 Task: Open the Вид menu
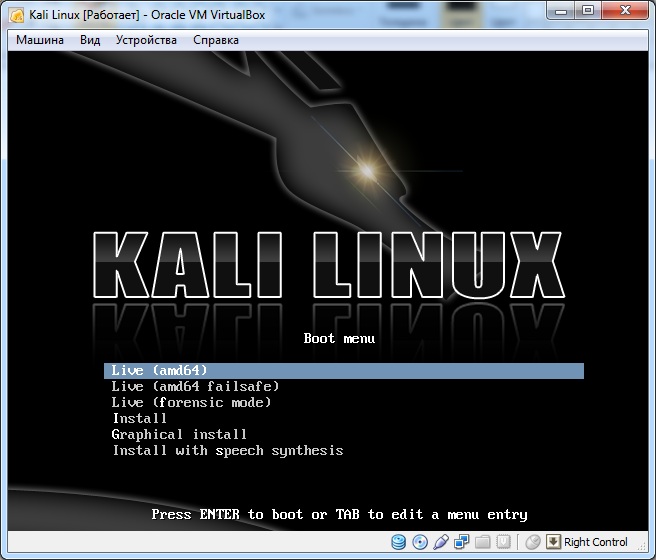click(x=90, y=40)
